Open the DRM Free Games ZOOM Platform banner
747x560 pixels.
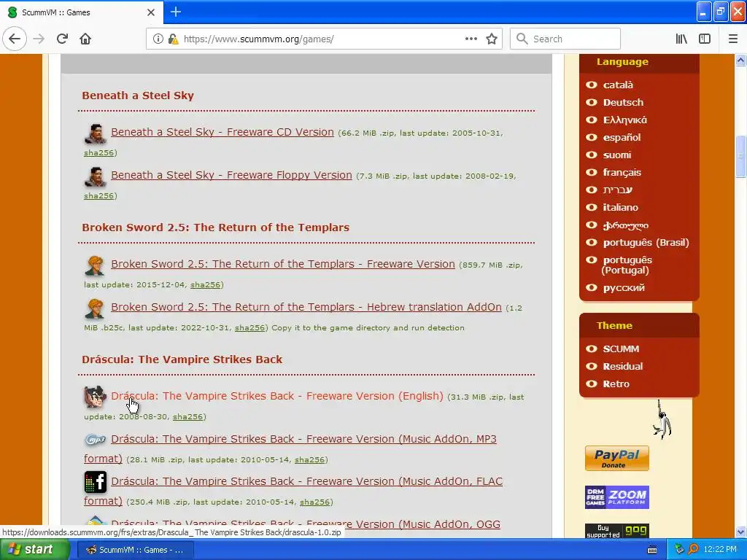(x=617, y=498)
